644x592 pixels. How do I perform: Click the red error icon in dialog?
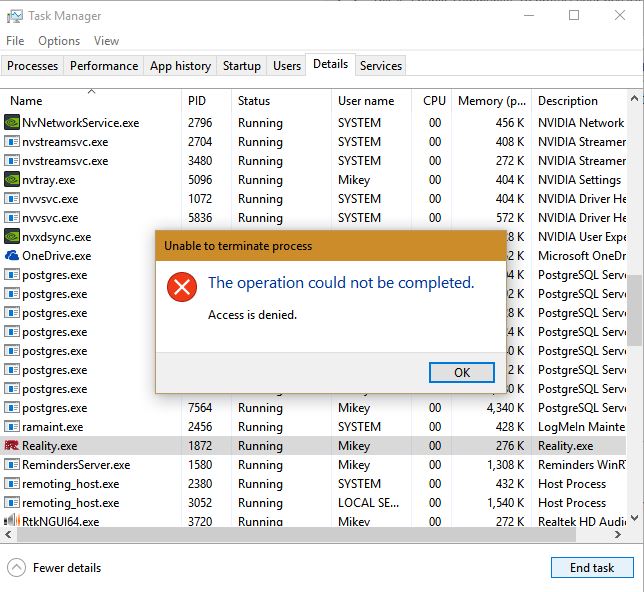[182, 289]
